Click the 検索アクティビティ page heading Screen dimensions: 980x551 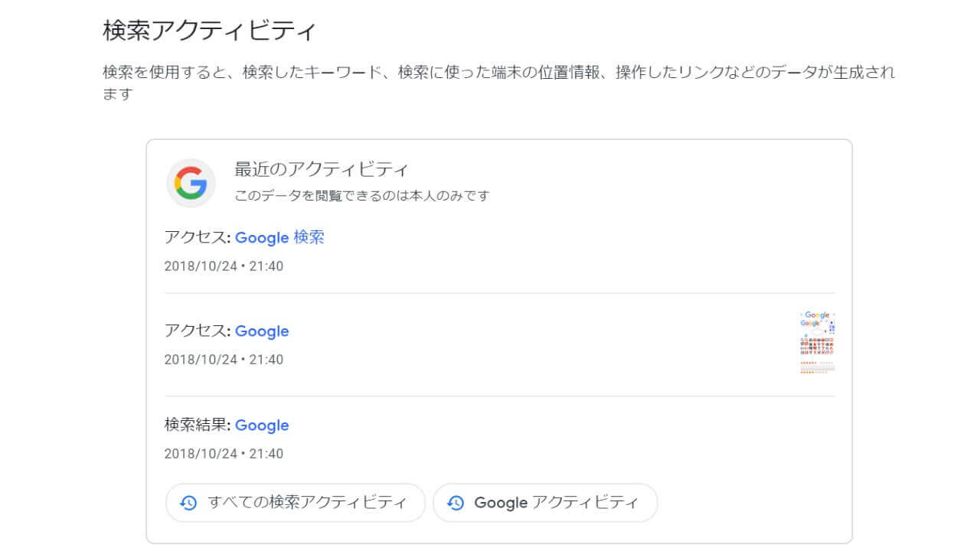(x=209, y=31)
